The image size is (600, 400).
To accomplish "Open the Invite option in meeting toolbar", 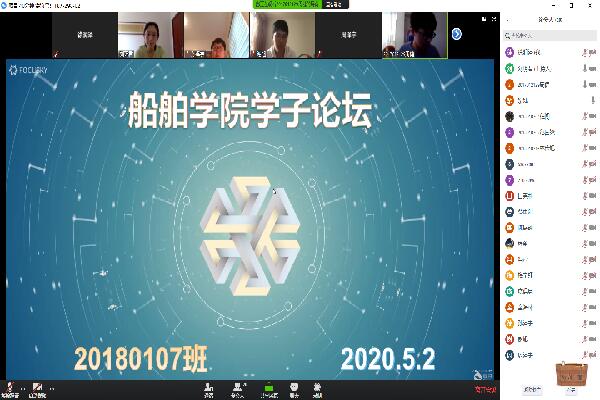I will (208, 389).
